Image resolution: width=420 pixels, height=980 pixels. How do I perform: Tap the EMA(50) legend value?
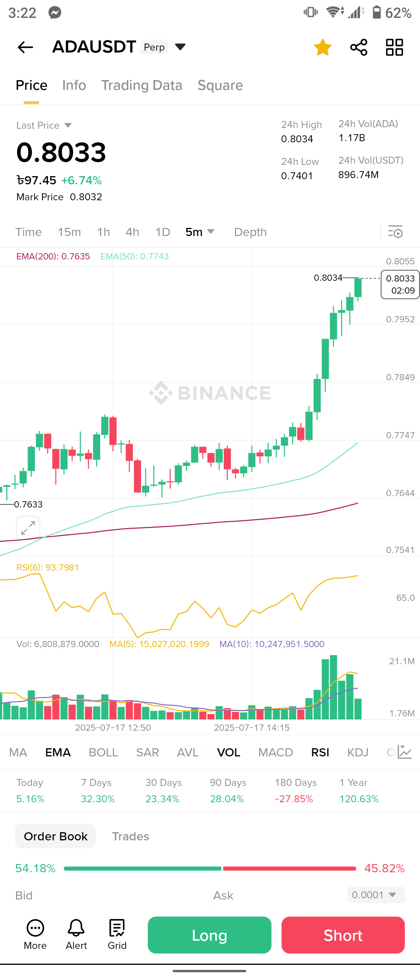pyautogui.click(x=135, y=256)
